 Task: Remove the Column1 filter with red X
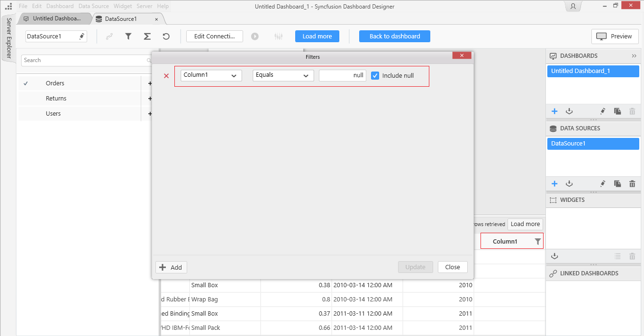[166, 76]
